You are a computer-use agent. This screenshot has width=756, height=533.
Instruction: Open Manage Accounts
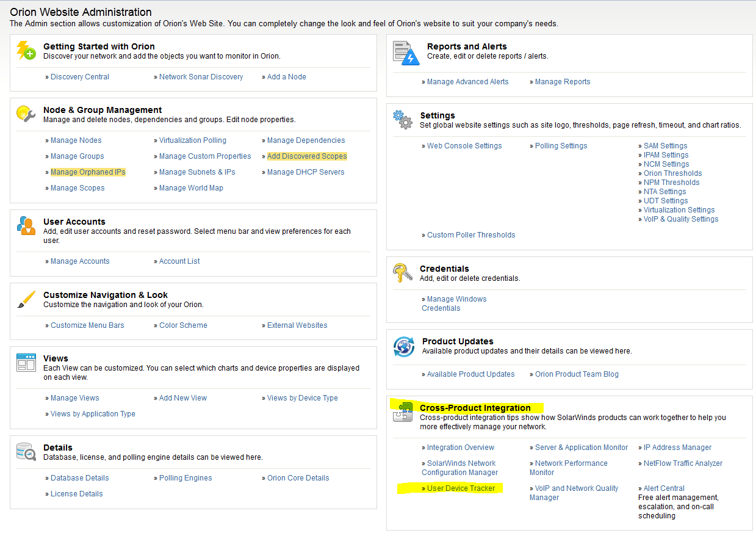[x=80, y=261]
